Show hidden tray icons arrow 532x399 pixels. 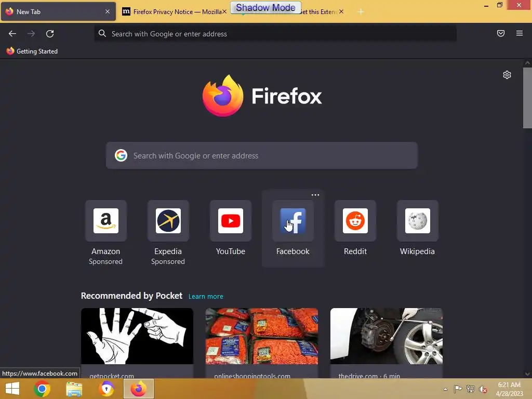pos(445,389)
